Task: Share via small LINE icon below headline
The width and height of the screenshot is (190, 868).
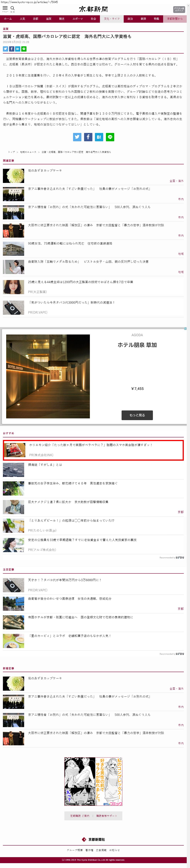Action: click(x=24, y=49)
